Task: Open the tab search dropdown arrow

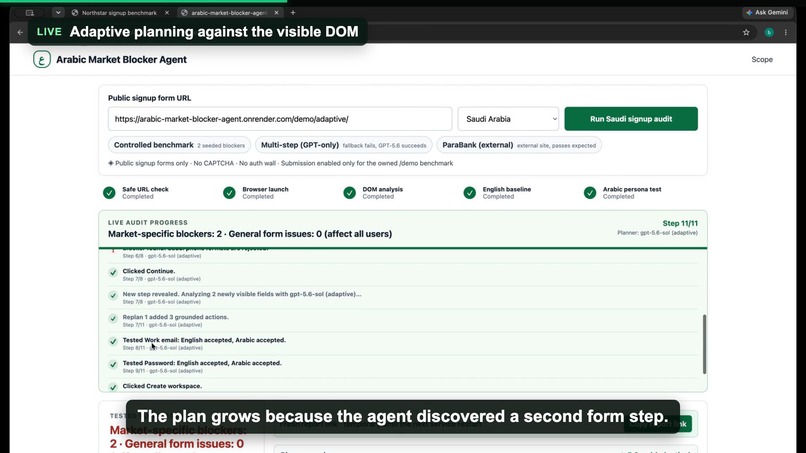Action: [x=58, y=12]
